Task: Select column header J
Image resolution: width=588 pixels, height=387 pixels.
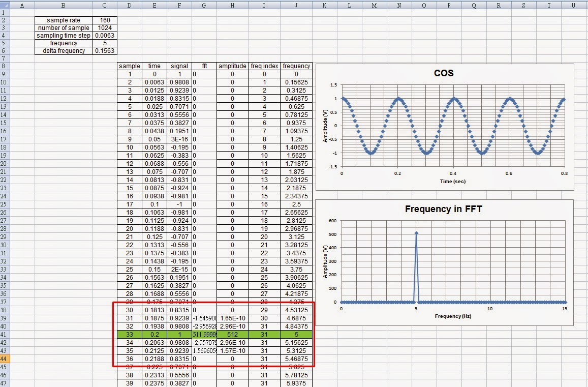Action: [x=296, y=5]
